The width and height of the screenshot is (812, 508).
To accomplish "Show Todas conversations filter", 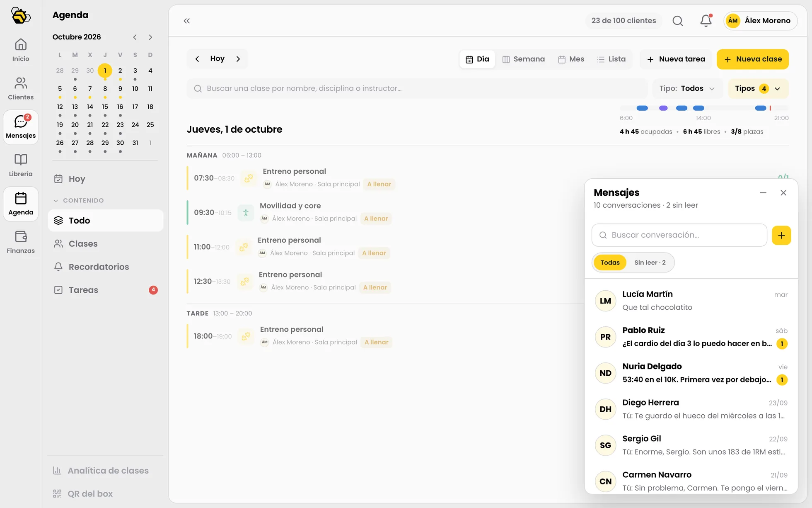I will [610, 263].
